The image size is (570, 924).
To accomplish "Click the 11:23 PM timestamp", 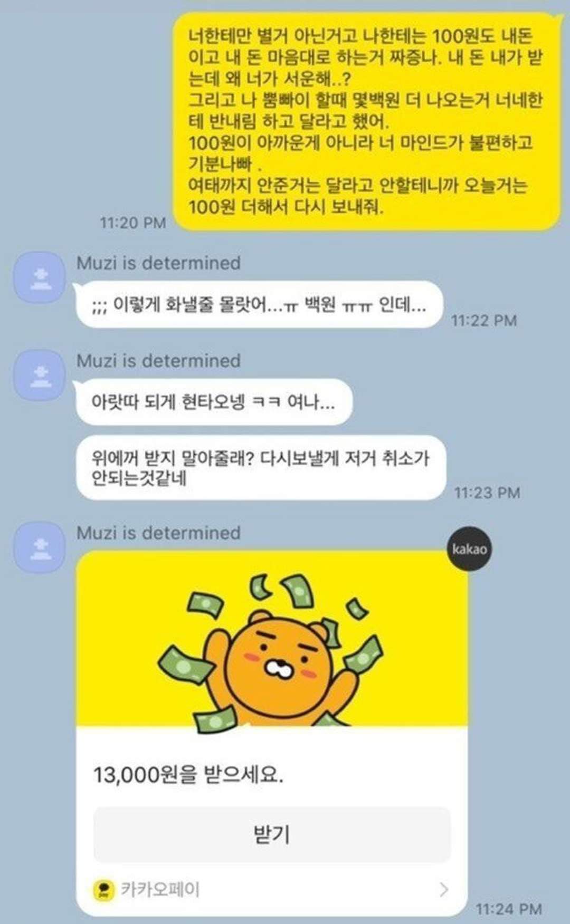I will coord(487,493).
